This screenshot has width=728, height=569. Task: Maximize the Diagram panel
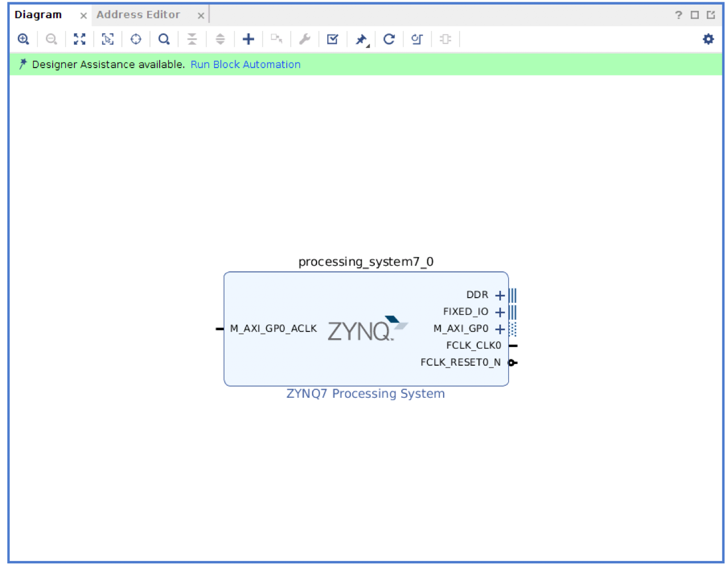coord(695,15)
